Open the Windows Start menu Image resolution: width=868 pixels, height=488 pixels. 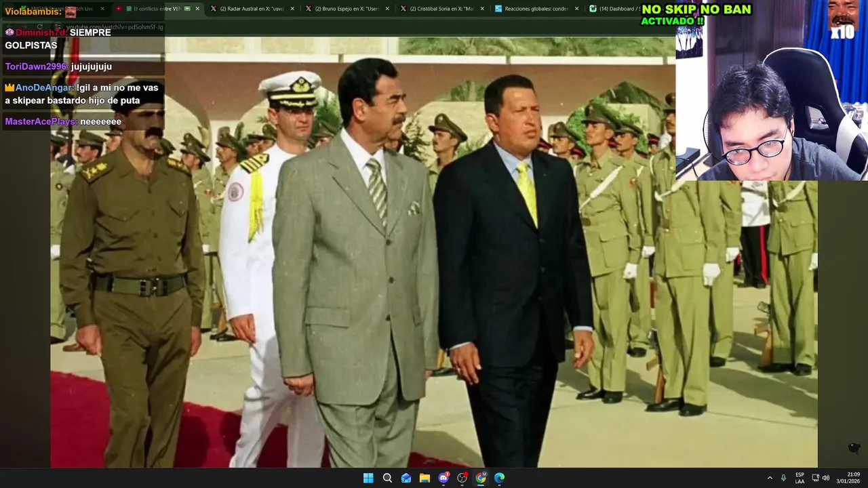(368, 478)
